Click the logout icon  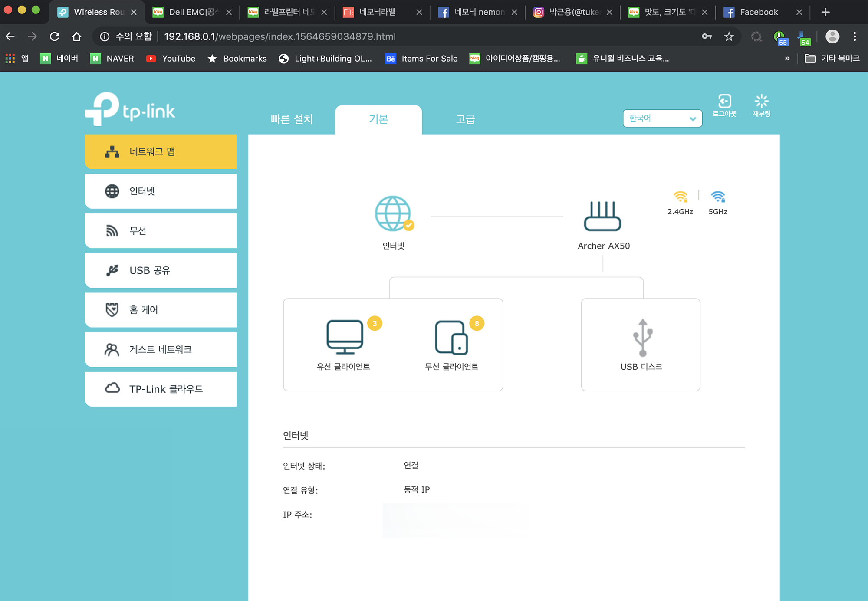pyautogui.click(x=724, y=102)
